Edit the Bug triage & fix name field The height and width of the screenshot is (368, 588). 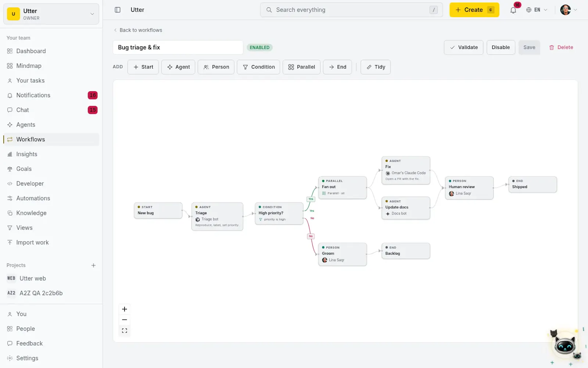(x=178, y=47)
